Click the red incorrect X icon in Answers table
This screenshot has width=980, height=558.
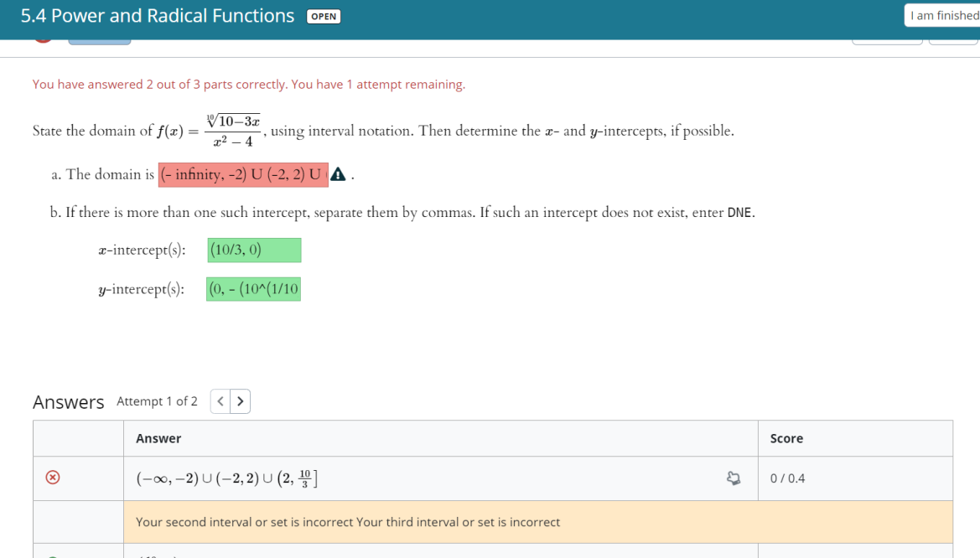54,477
